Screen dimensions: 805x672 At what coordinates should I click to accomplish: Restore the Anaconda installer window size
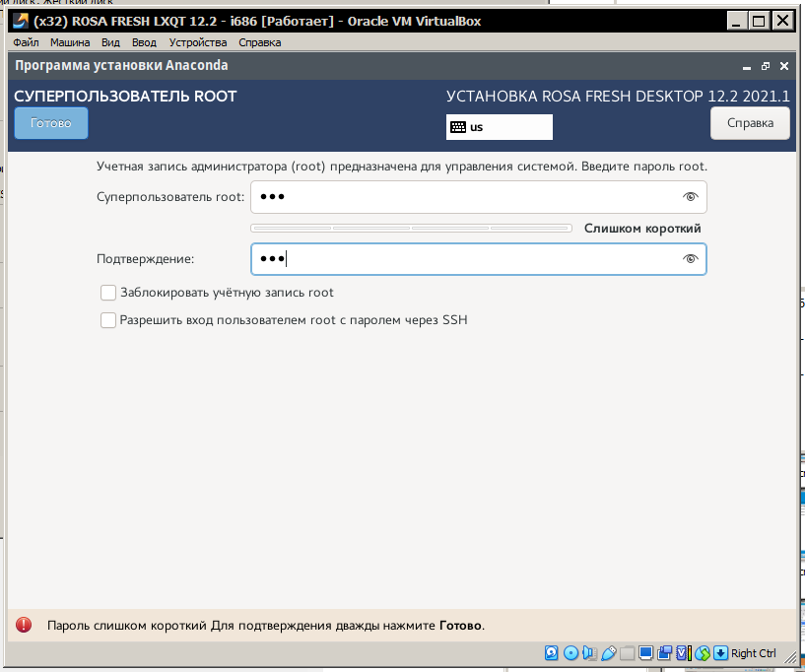click(x=766, y=66)
